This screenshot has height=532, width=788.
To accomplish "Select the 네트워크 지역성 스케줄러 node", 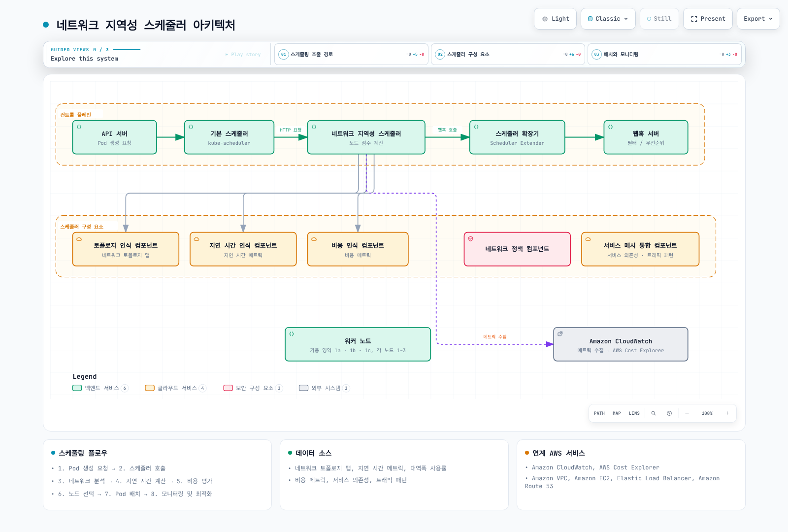I will point(366,137).
